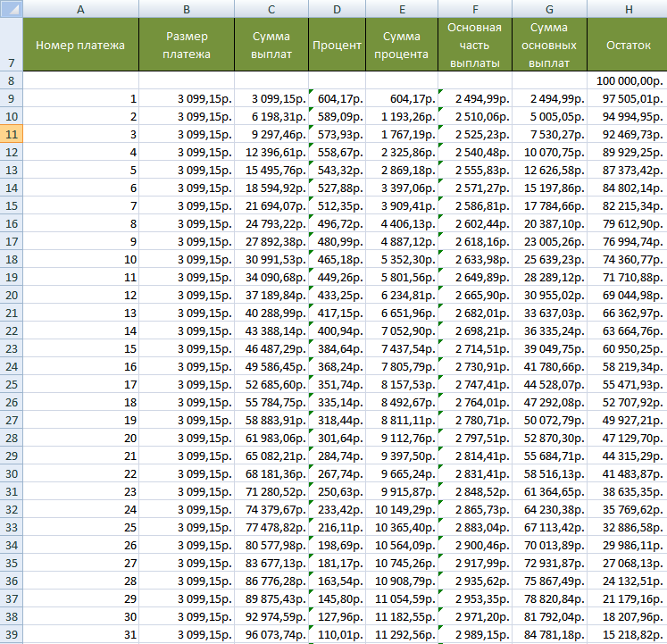Screen dimensions: 667x644
Task: Select cell with 5 801,56р.
Action: pyautogui.click(x=402, y=277)
